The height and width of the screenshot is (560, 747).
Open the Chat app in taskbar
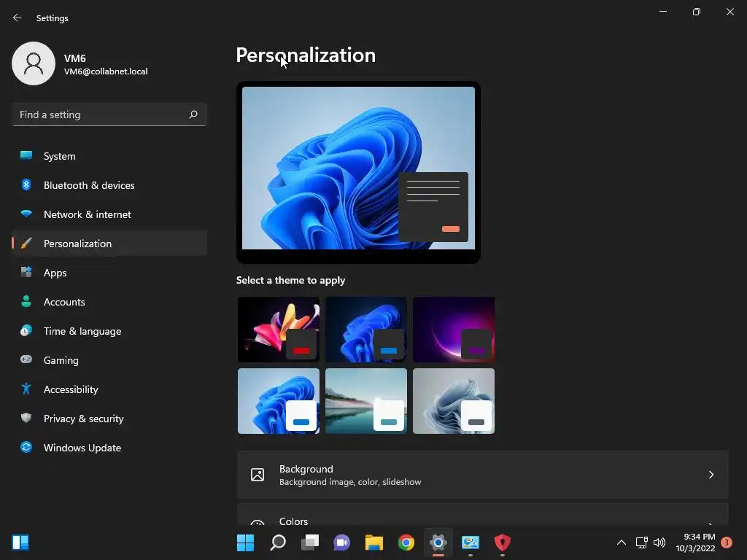(x=341, y=542)
